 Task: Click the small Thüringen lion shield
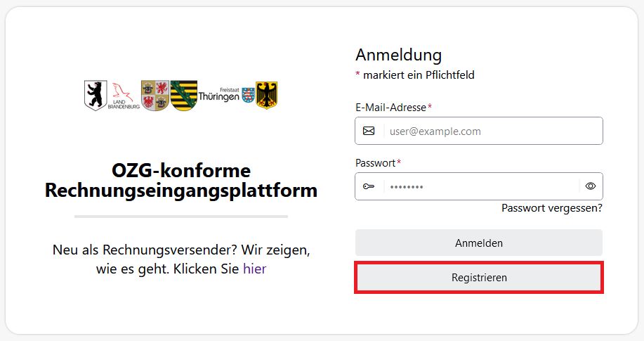[x=248, y=95]
